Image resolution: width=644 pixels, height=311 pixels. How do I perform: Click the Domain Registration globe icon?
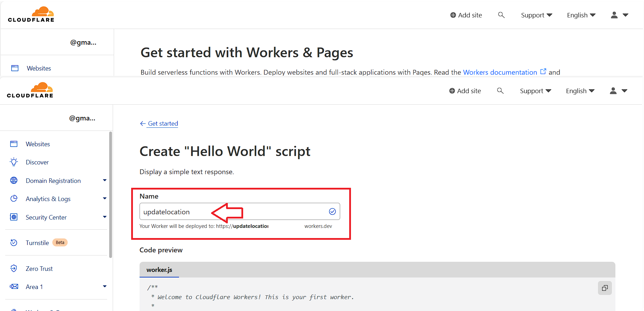(14, 180)
